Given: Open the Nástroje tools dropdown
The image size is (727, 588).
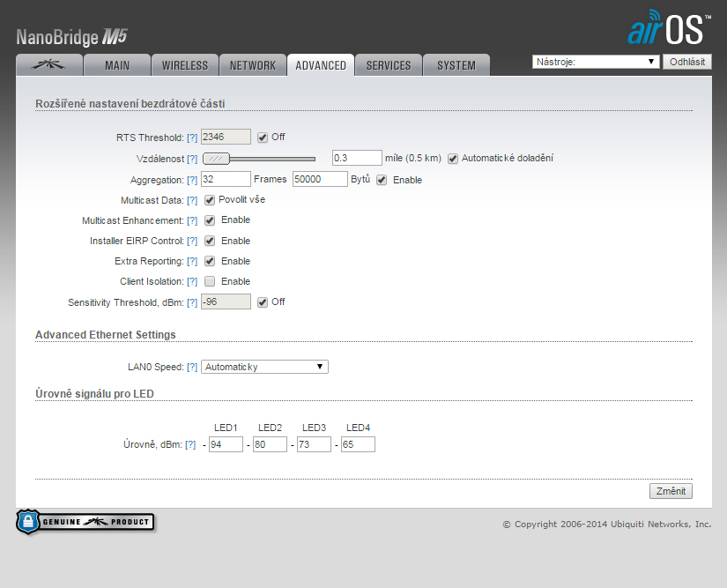Looking at the screenshot, I should click(596, 62).
